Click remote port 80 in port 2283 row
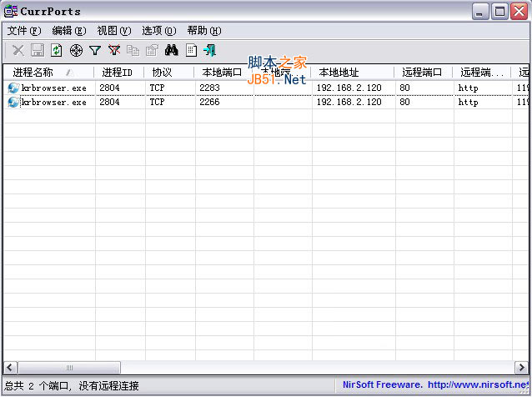This screenshot has height=397, width=532. pyautogui.click(x=404, y=88)
